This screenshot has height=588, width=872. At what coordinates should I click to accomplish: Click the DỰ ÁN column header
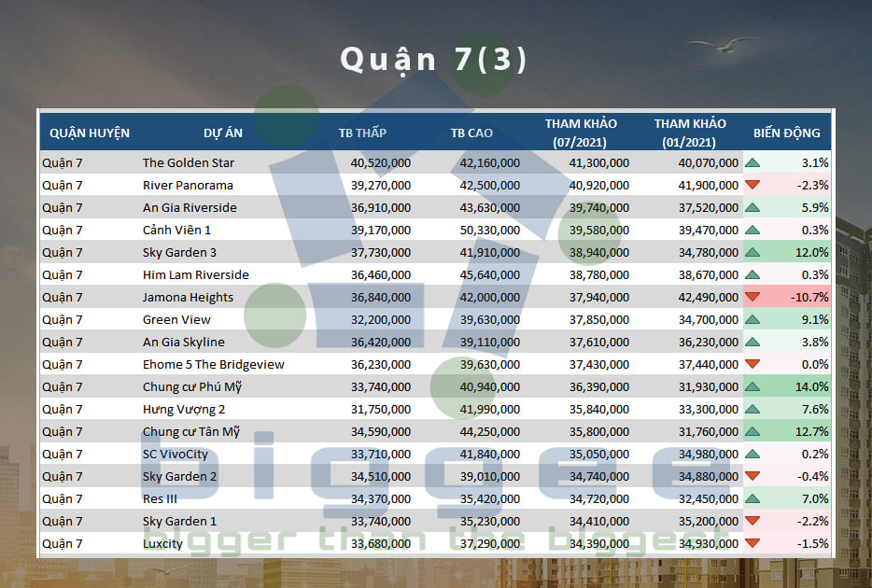coord(222,133)
